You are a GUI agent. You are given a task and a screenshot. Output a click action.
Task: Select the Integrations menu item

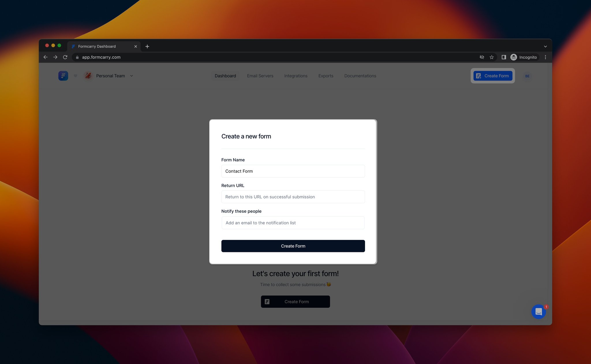click(x=295, y=76)
